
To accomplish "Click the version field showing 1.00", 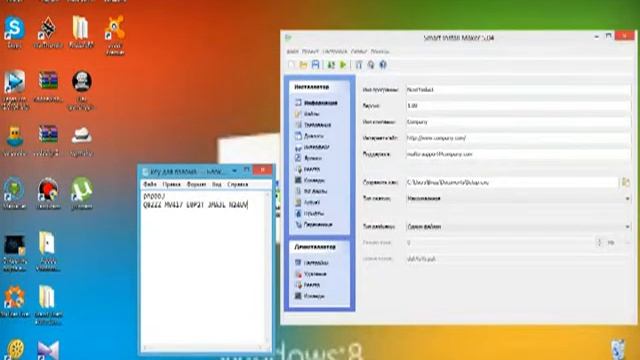I will coord(518,106).
